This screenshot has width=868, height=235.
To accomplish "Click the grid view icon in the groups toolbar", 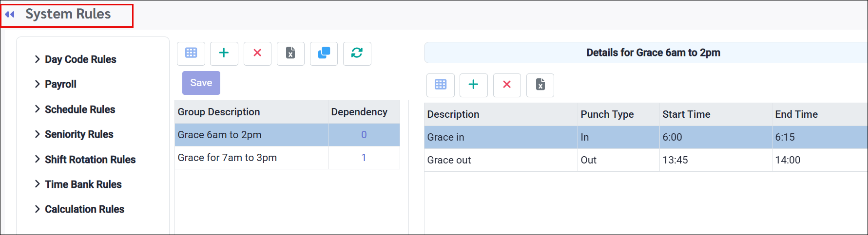I will click(191, 53).
